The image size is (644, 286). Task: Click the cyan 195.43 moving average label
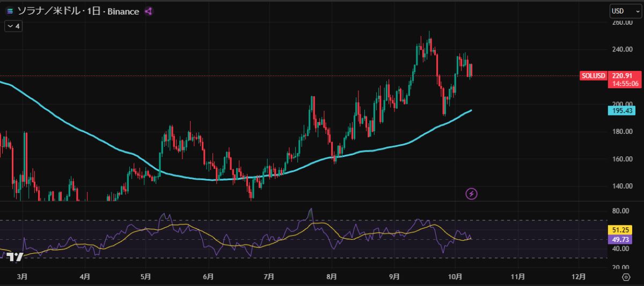tap(623, 111)
